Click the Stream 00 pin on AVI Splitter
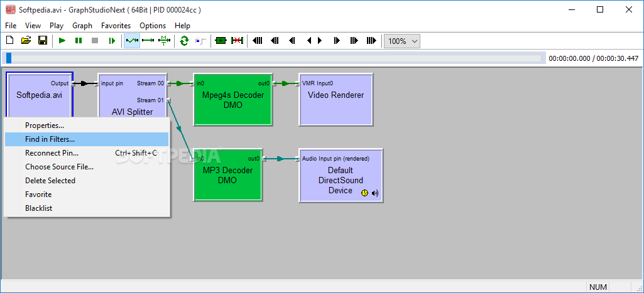This screenshot has height=293, width=644. (150, 83)
